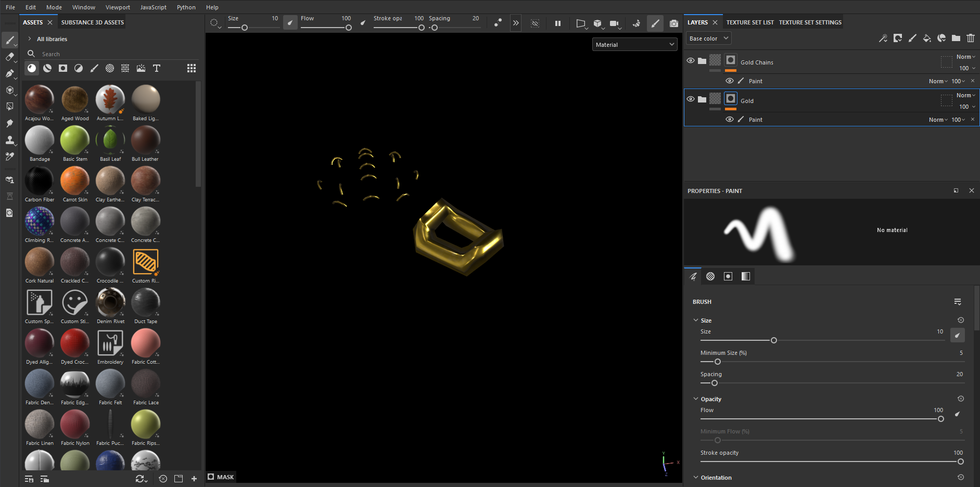
Task: Click the camera screenshot icon in viewport toolbar
Action: coord(674,23)
